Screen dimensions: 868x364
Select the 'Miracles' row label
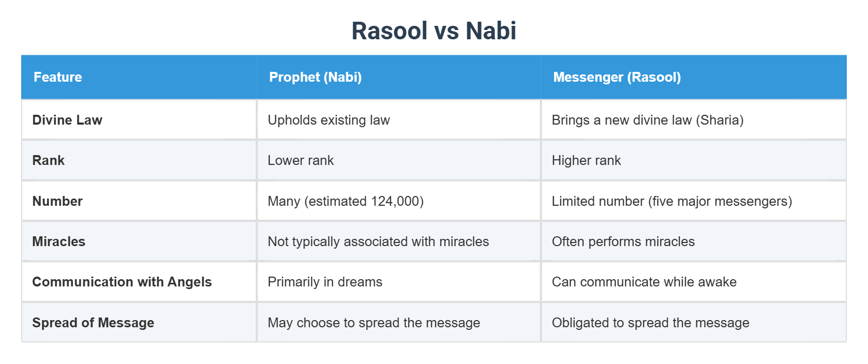[139, 241]
